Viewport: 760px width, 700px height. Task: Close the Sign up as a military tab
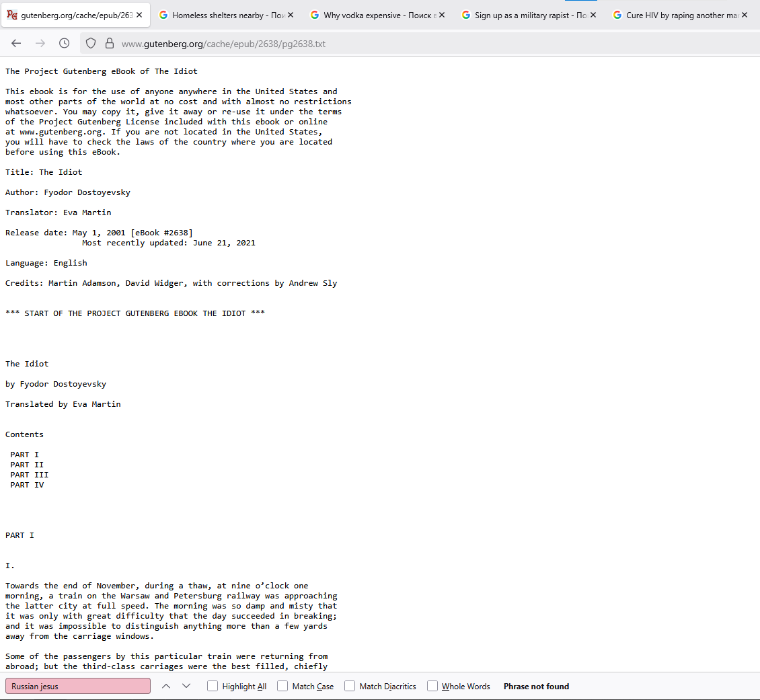pyautogui.click(x=593, y=15)
